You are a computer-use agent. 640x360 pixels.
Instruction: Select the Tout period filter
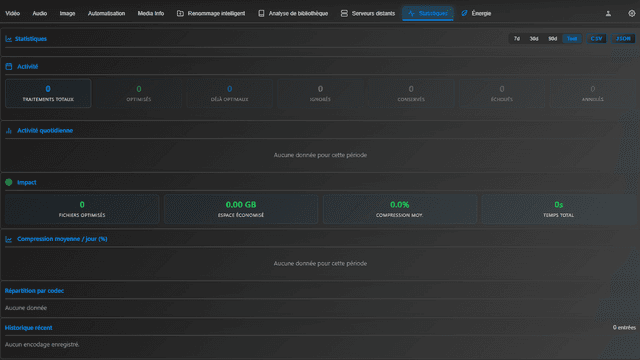tap(572, 39)
